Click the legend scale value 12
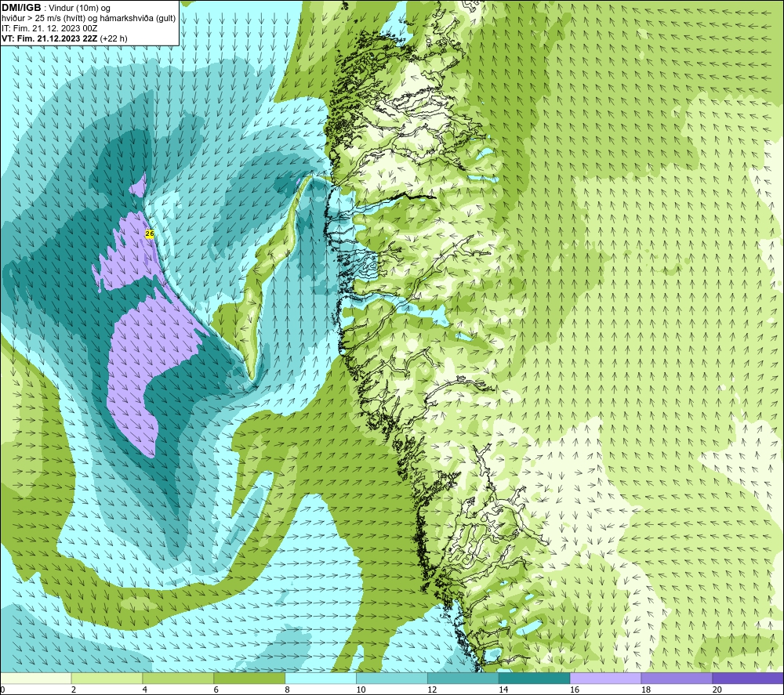 432,690
